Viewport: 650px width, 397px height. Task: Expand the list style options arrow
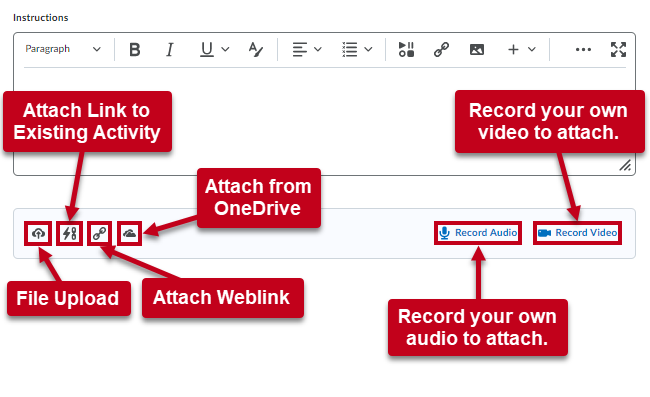(x=368, y=50)
